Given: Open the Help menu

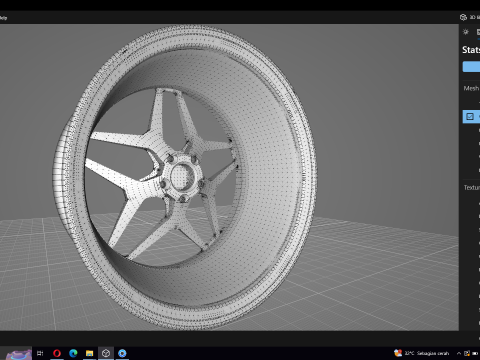Looking at the screenshot, I should click(3, 18).
